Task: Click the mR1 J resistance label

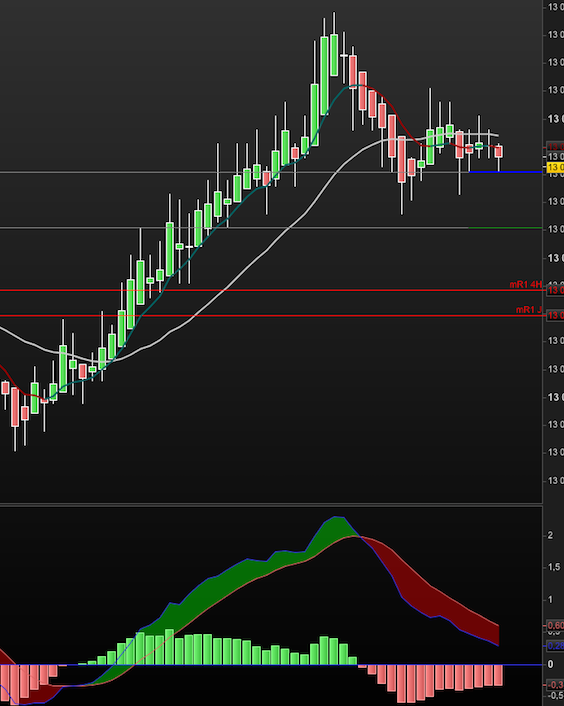Action: coord(529,310)
